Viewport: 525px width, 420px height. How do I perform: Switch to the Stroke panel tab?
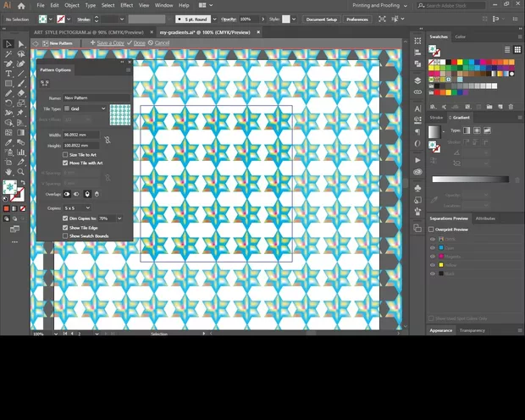436,118
